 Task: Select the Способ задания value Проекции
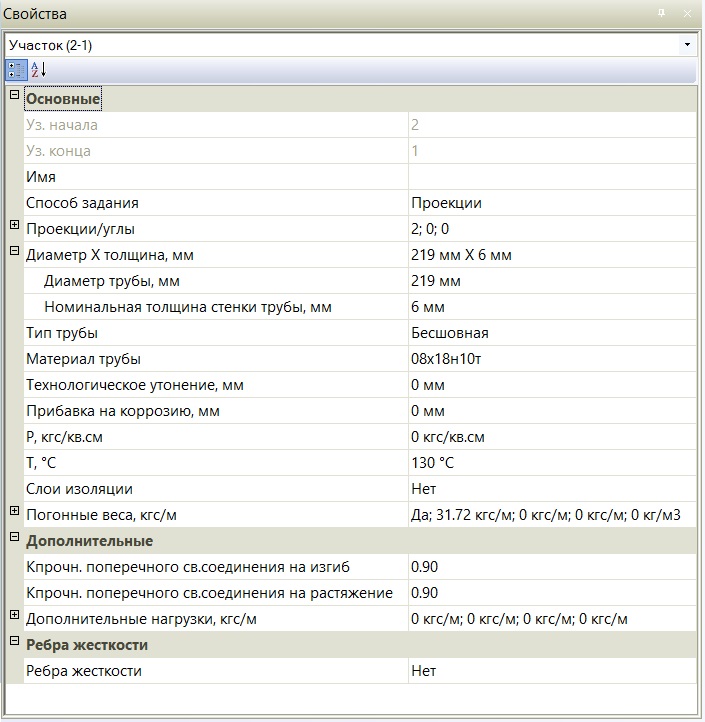tap(550, 203)
